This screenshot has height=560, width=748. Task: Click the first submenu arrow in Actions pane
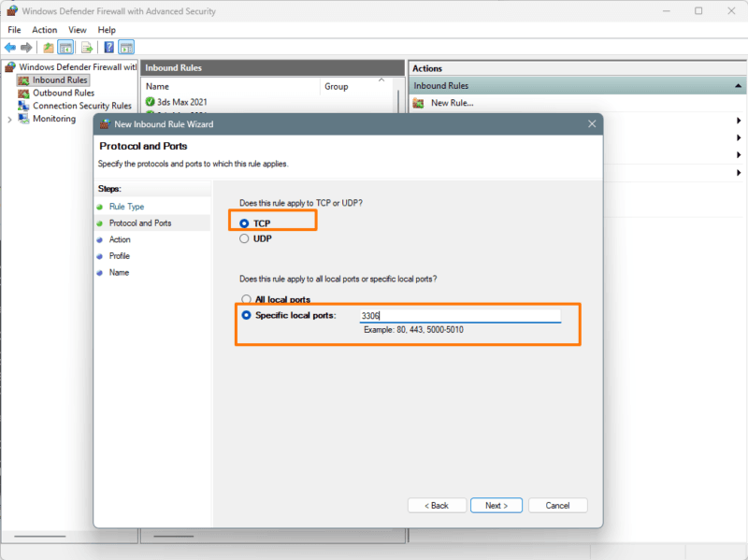click(739, 121)
